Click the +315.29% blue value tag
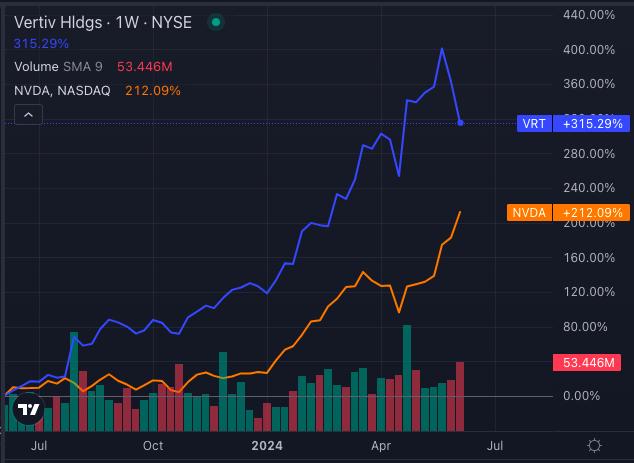Screen dimensions: 634x463 (x=593, y=124)
